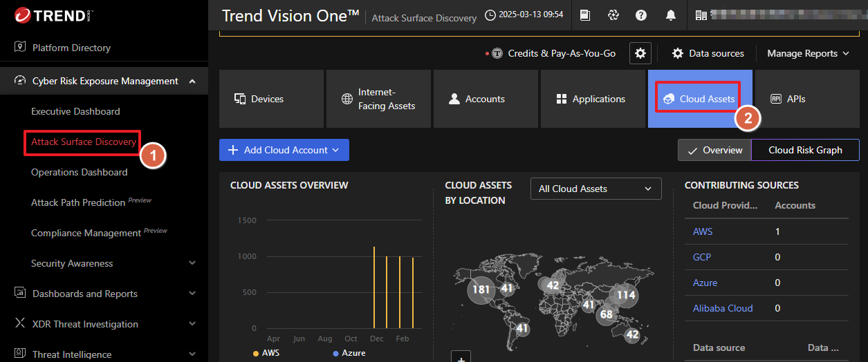This screenshot has height=362, width=868.
Task: Switch to Cloud Risk Graph view
Action: click(x=805, y=150)
